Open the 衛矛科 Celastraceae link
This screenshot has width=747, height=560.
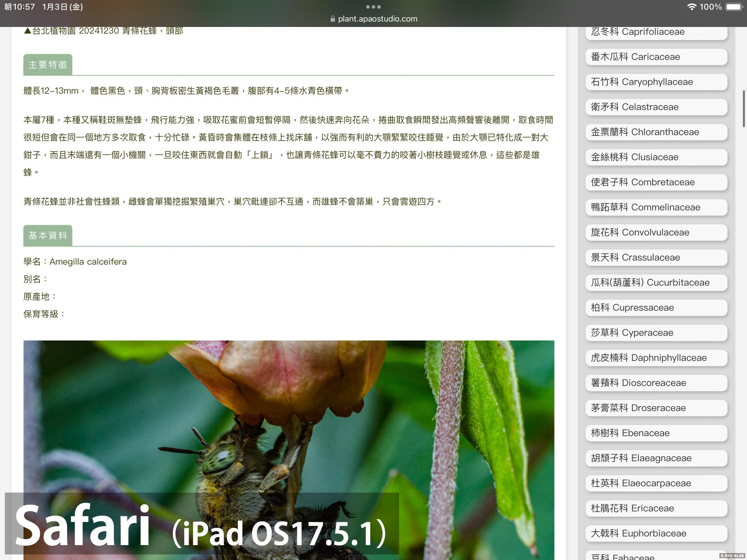pos(656,107)
